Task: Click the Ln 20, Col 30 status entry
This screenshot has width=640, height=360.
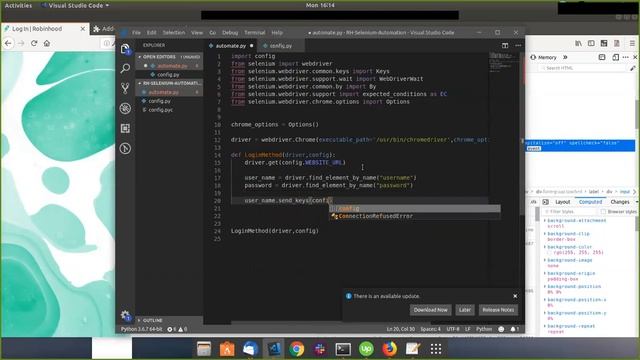Action: (x=400, y=329)
